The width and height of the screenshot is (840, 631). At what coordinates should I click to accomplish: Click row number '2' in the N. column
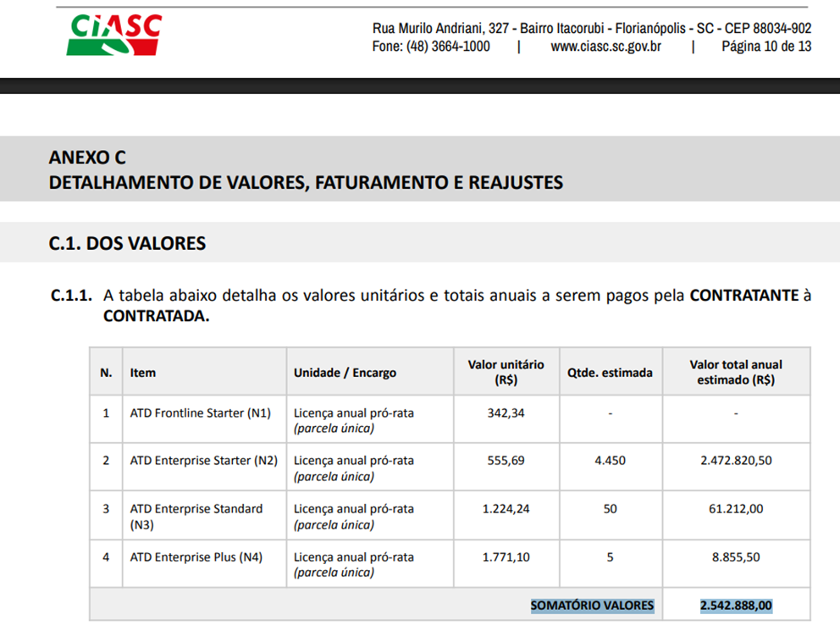point(106,461)
